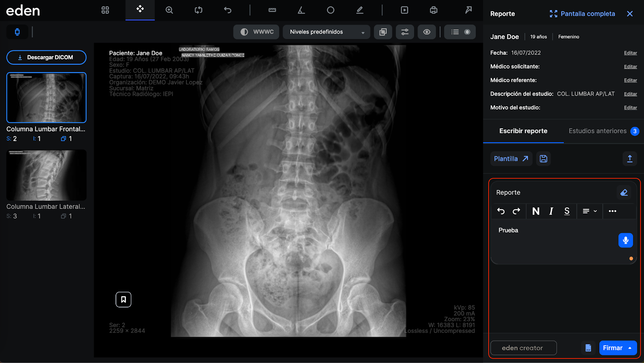Screen dimensions: 644x363
Task: Pick the pencil annotation tool
Action: click(360, 10)
